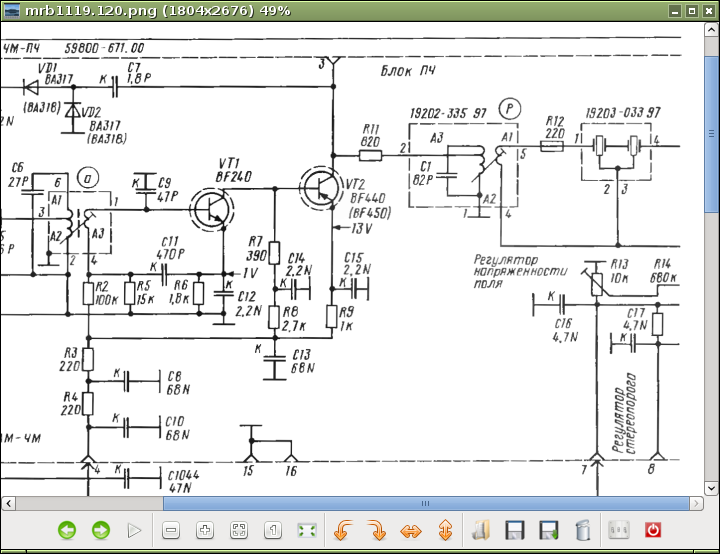Flip image horizontally
Image resolution: width=720 pixels, height=554 pixels.
[411, 530]
